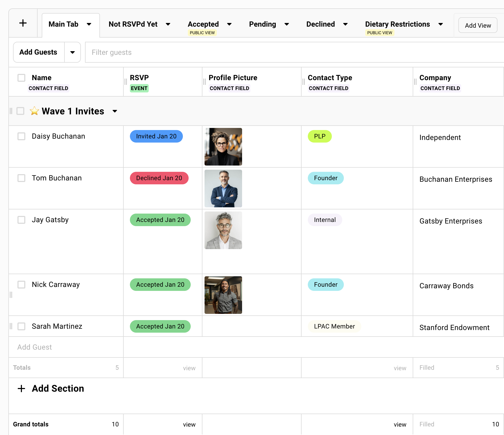Select the Wave 1 Invites section checkbox
The height and width of the screenshot is (435, 504).
coord(20,111)
